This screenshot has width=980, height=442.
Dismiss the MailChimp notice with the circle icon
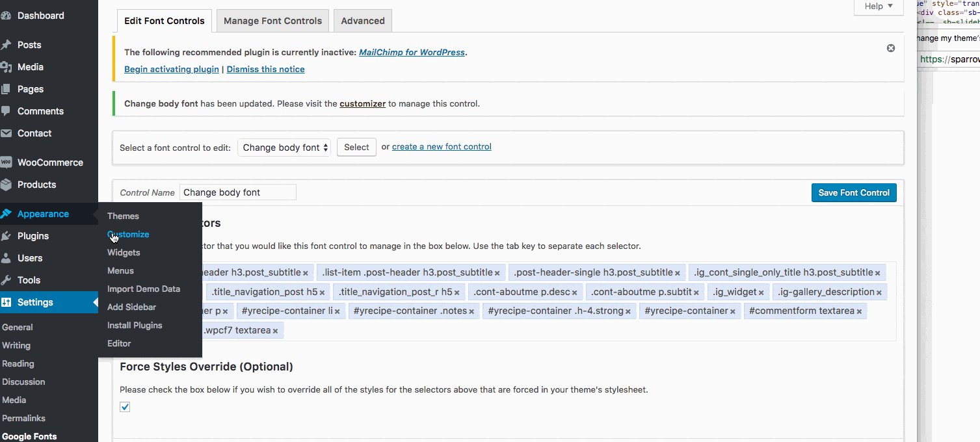[890, 47]
